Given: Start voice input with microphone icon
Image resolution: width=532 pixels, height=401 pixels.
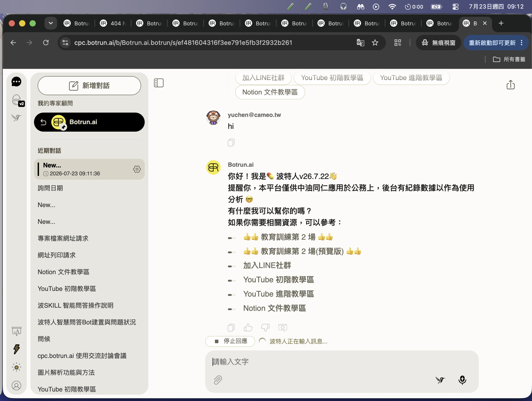Looking at the screenshot, I should [462, 380].
